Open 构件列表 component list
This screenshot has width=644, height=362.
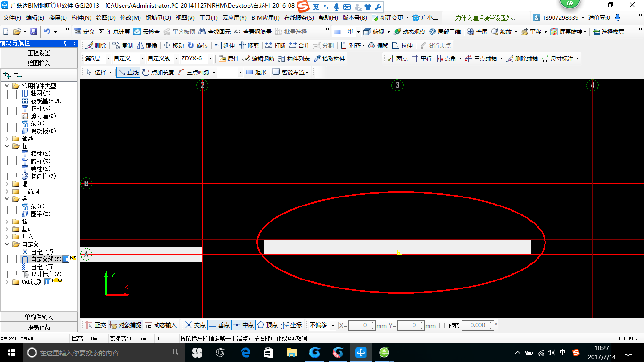click(x=294, y=59)
